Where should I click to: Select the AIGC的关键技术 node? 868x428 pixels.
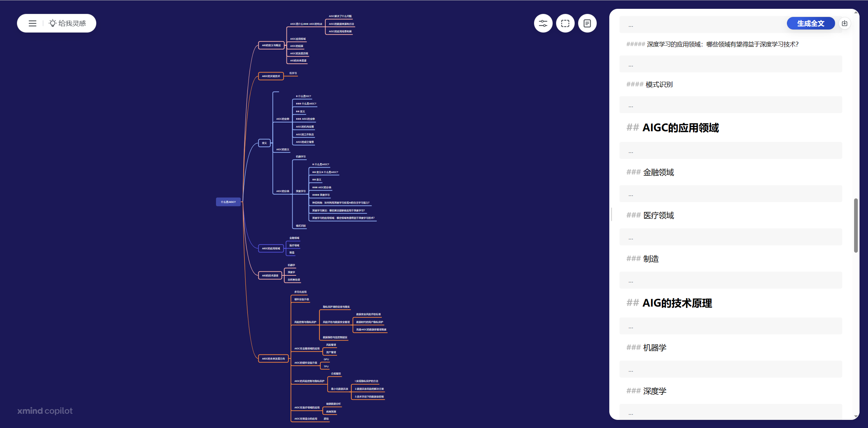coord(271,76)
